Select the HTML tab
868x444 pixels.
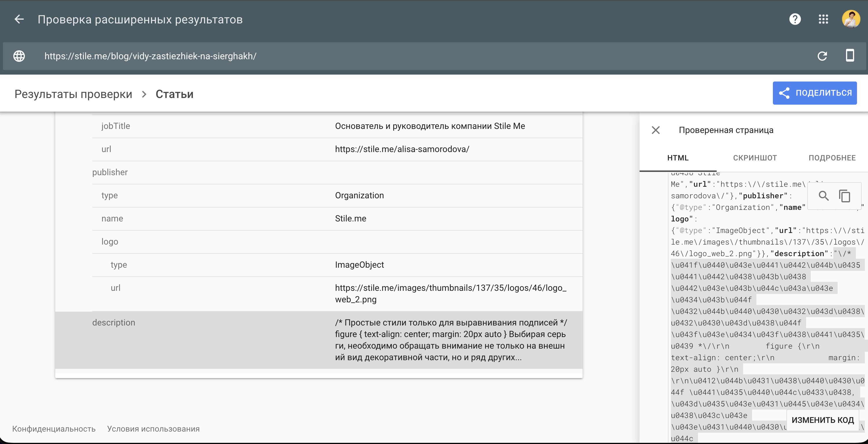point(678,158)
